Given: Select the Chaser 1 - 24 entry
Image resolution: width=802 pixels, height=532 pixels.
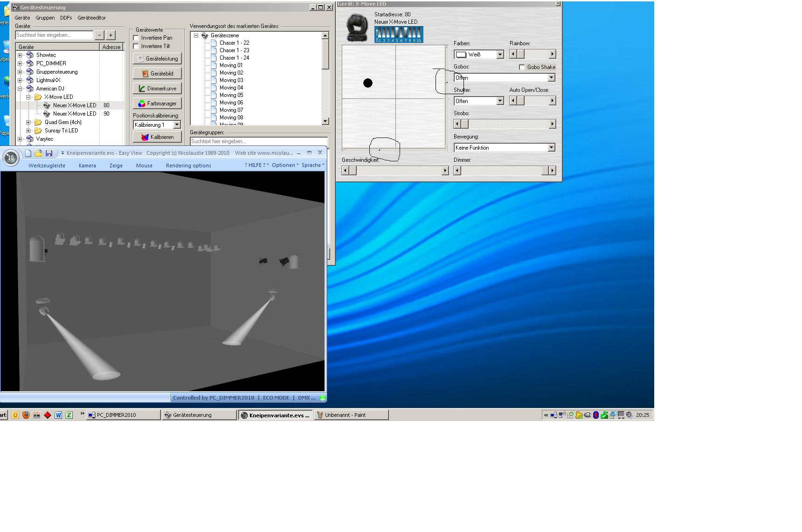Looking at the screenshot, I should pyautogui.click(x=234, y=58).
